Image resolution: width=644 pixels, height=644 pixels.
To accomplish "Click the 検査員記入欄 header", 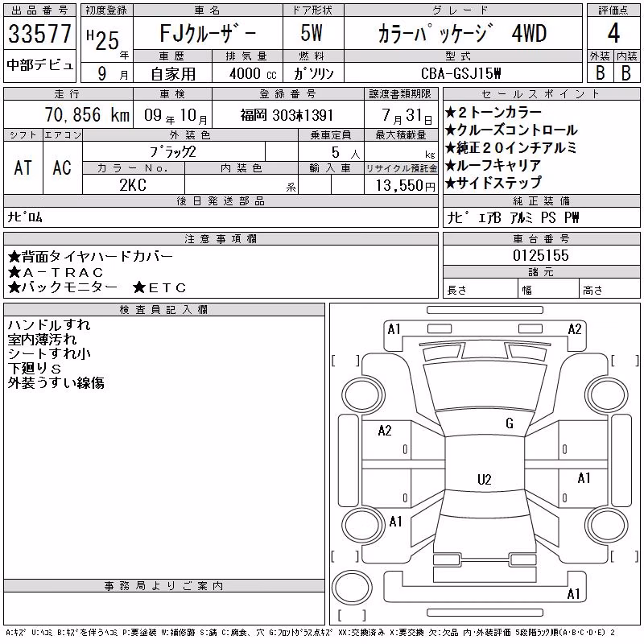I will coord(164,310).
